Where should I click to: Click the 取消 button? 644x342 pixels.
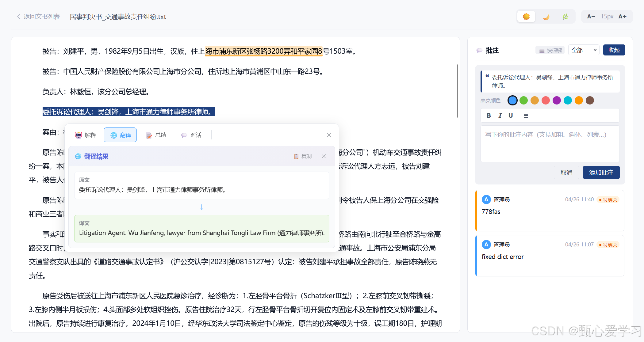pos(566,173)
